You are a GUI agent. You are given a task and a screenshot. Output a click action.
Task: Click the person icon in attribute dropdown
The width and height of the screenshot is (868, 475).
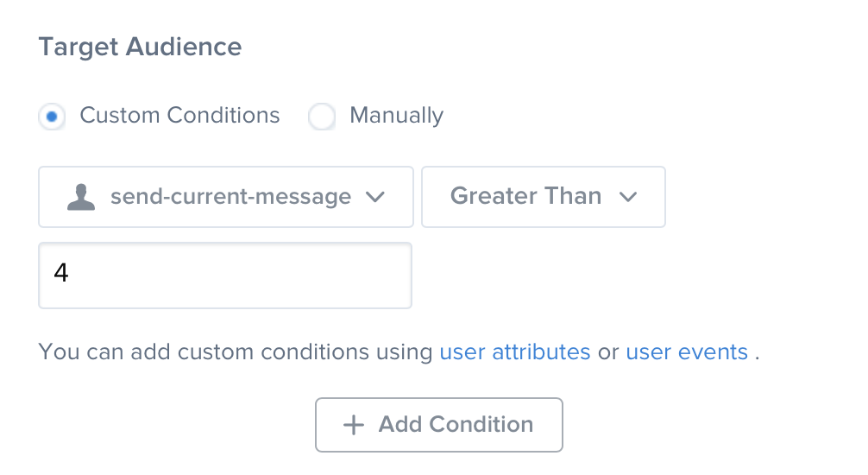pyautogui.click(x=81, y=197)
